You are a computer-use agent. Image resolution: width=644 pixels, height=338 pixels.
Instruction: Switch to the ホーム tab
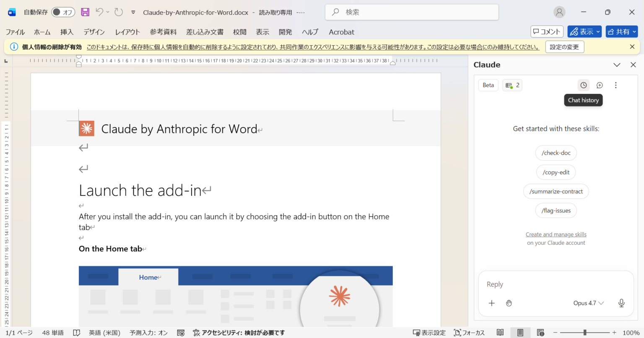click(42, 32)
